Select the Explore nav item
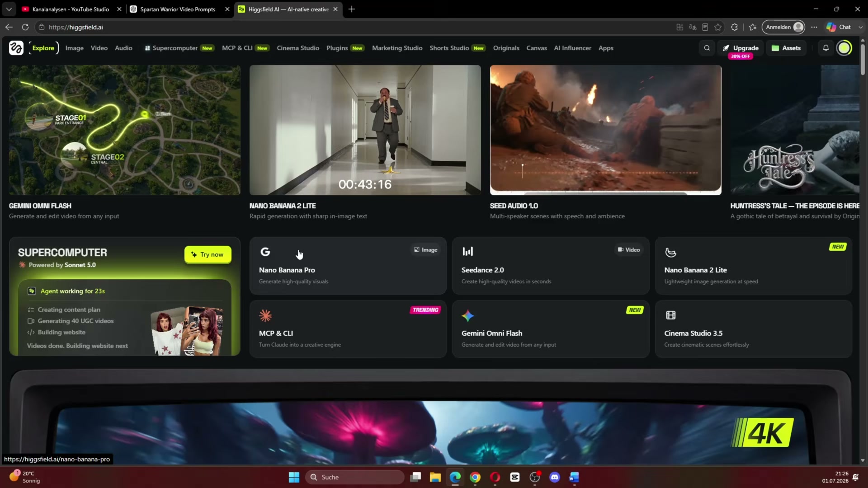This screenshot has height=488, width=868. pyautogui.click(x=43, y=48)
